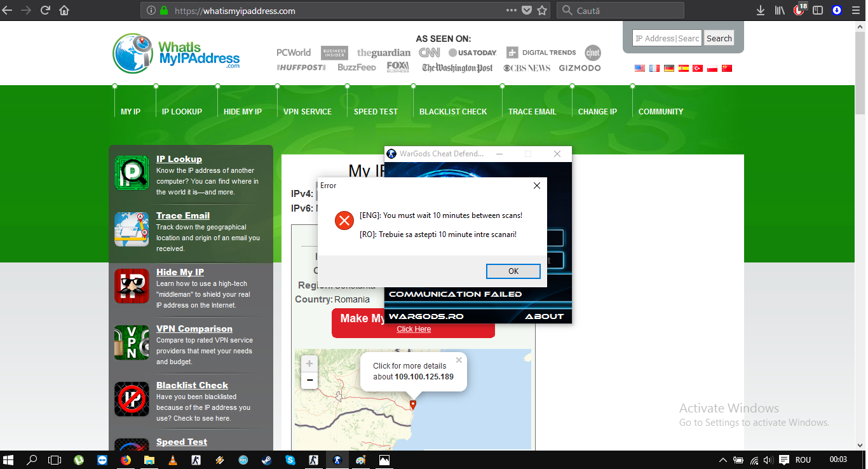Open the HIDE MY IP nav item
This screenshot has width=868, height=469.
(243, 112)
